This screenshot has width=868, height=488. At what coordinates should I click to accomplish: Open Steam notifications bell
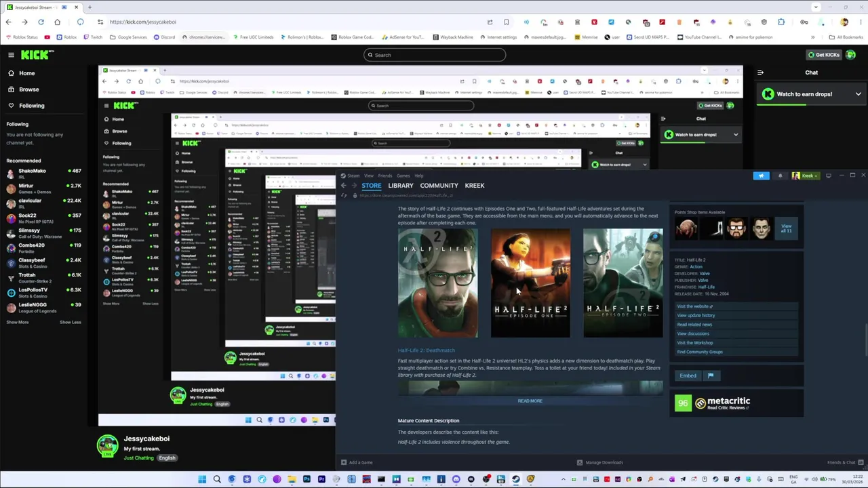780,176
